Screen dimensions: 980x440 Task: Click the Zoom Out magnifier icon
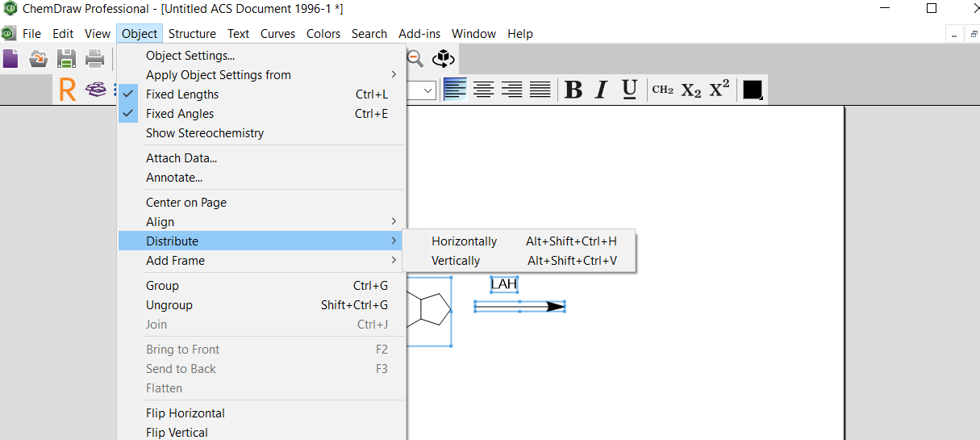(x=415, y=58)
